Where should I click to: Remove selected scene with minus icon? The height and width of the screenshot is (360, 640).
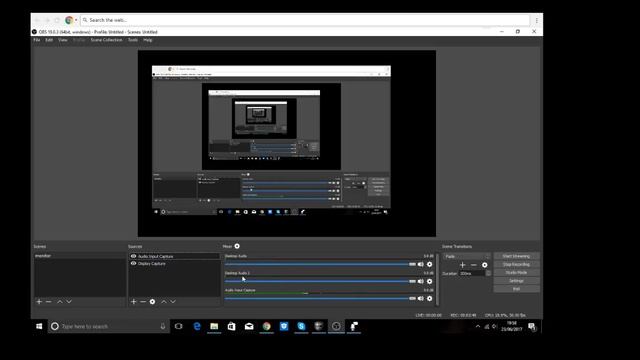coord(49,302)
